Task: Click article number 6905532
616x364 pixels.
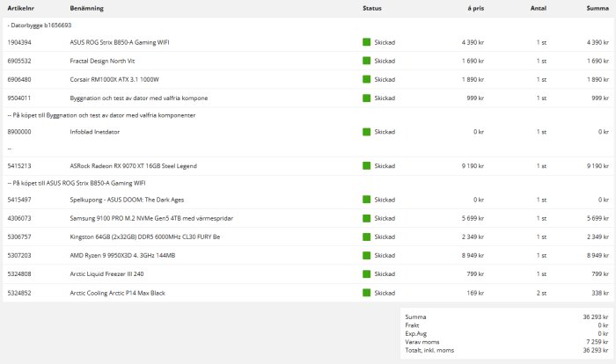Action: (19, 61)
